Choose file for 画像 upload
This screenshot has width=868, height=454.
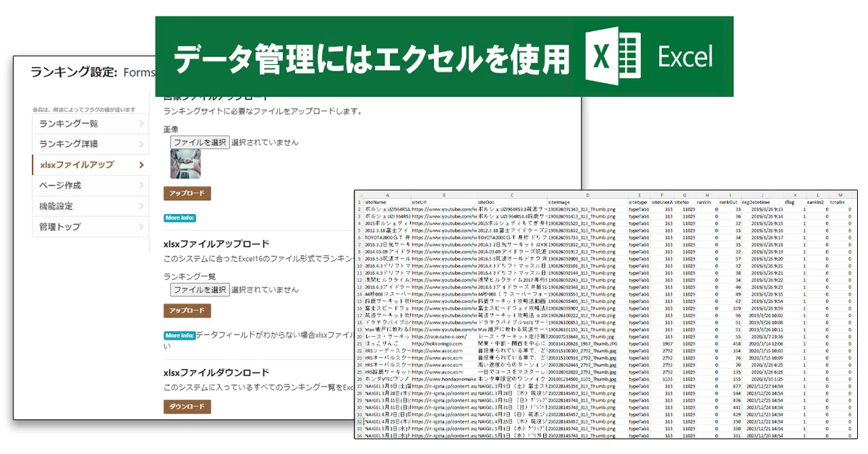[200, 142]
